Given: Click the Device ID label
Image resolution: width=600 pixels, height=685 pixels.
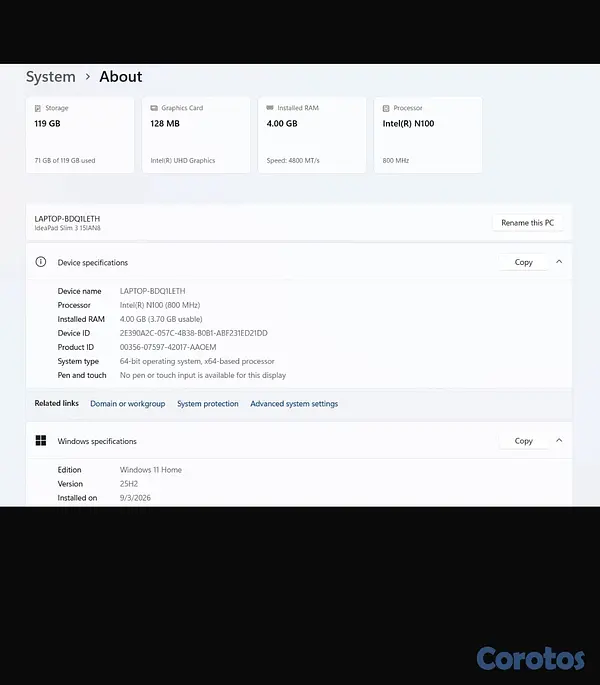Looking at the screenshot, I should tap(74, 333).
